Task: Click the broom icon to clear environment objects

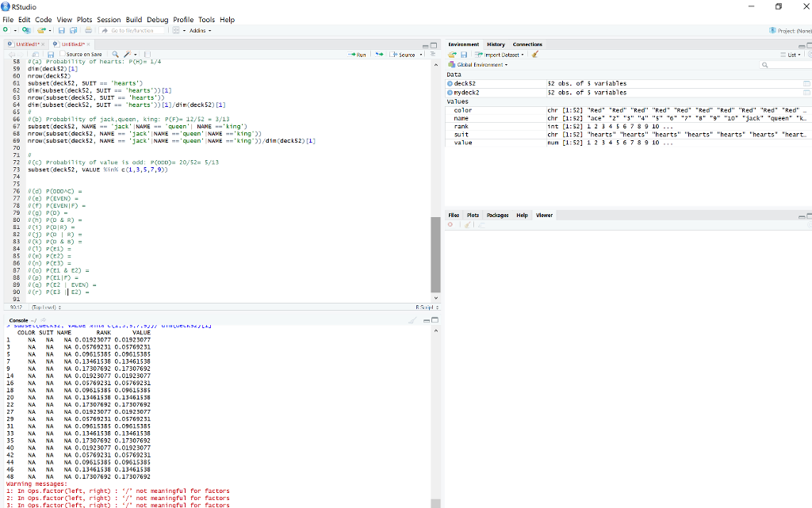Action: [535, 55]
